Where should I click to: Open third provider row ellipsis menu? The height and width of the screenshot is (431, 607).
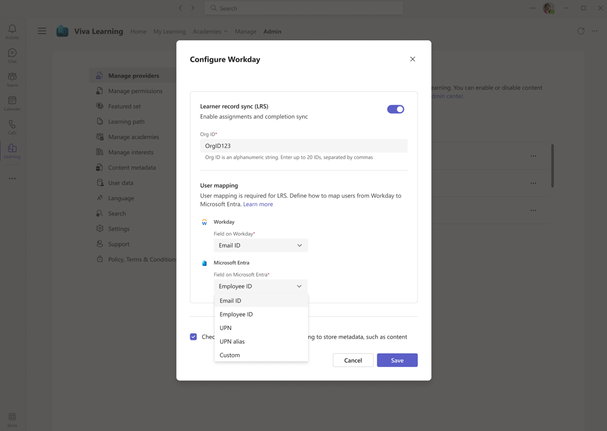533,210
